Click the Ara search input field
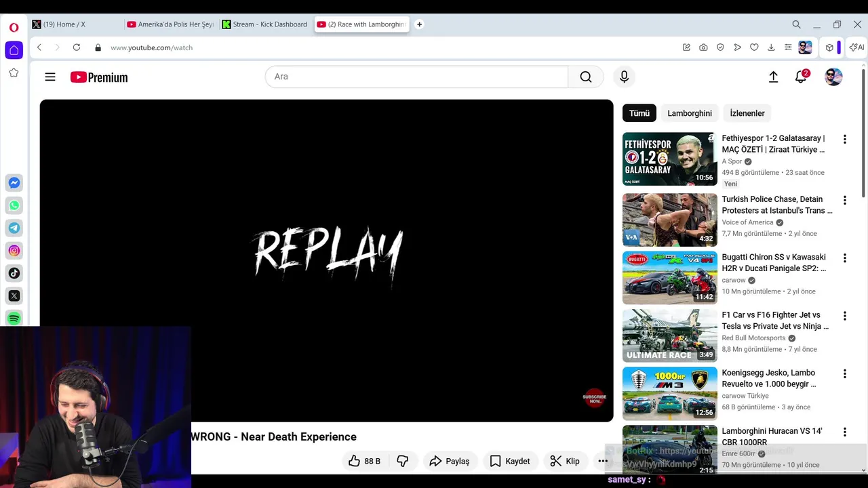868x488 pixels. (x=416, y=77)
